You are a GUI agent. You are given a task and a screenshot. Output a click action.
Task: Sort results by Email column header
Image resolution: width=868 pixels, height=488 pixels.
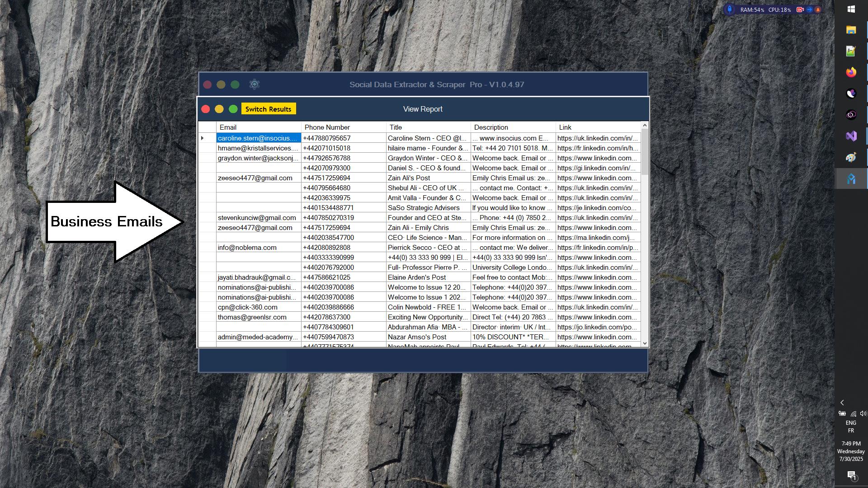click(258, 127)
